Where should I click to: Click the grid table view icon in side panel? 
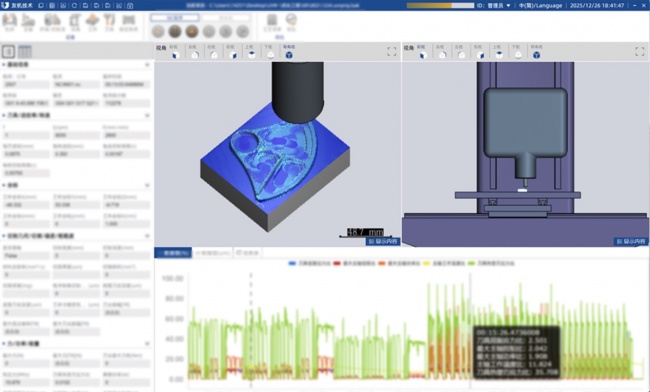pyautogui.click(x=25, y=51)
